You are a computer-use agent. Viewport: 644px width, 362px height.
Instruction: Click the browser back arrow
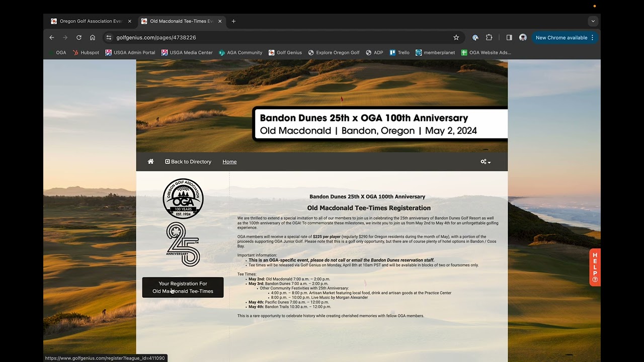51,38
